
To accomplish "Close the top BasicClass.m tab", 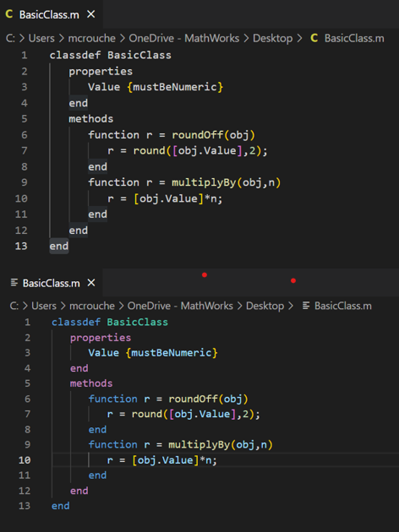I will point(91,15).
